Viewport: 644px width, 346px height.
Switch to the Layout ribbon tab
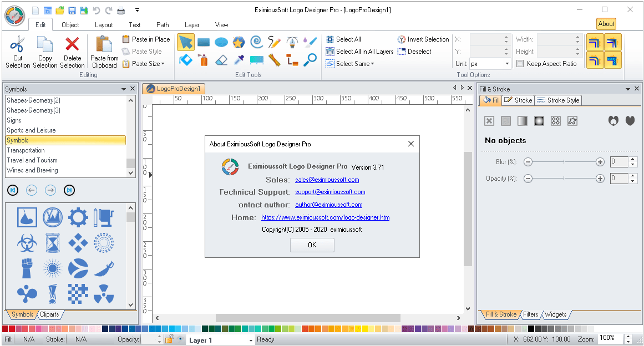(x=104, y=24)
